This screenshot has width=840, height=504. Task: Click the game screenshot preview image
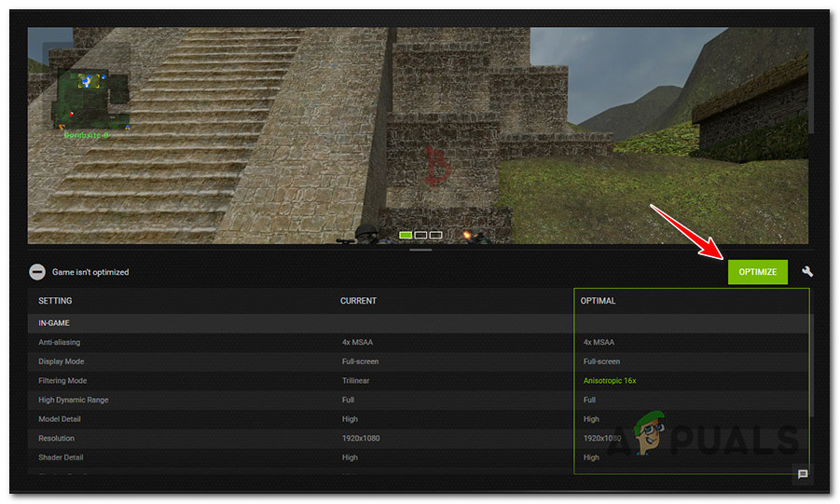pos(418,135)
